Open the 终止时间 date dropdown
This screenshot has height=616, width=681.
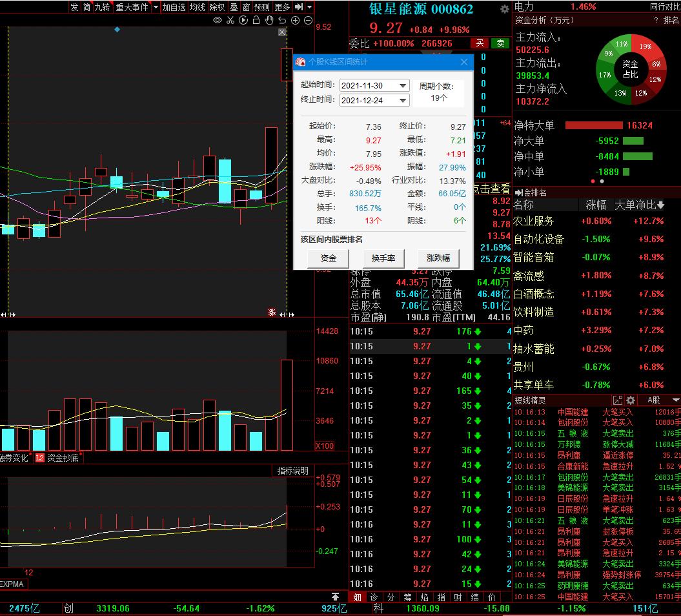point(403,100)
